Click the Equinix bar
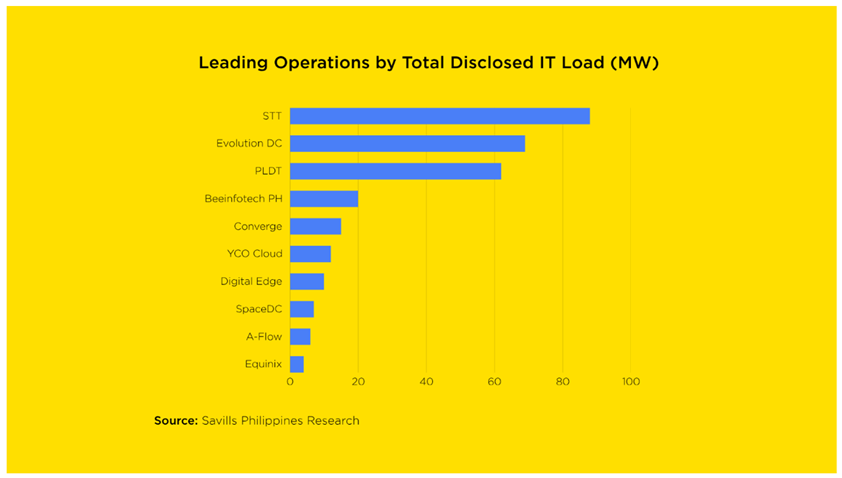Viewport: 842px width, 478px height. pyautogui.click(x=297, y=364)
